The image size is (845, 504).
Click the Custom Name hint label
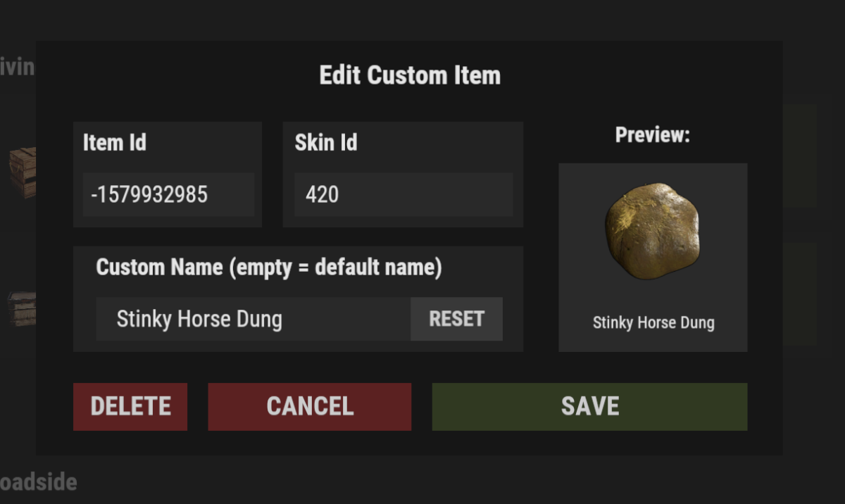pos(268,267)
